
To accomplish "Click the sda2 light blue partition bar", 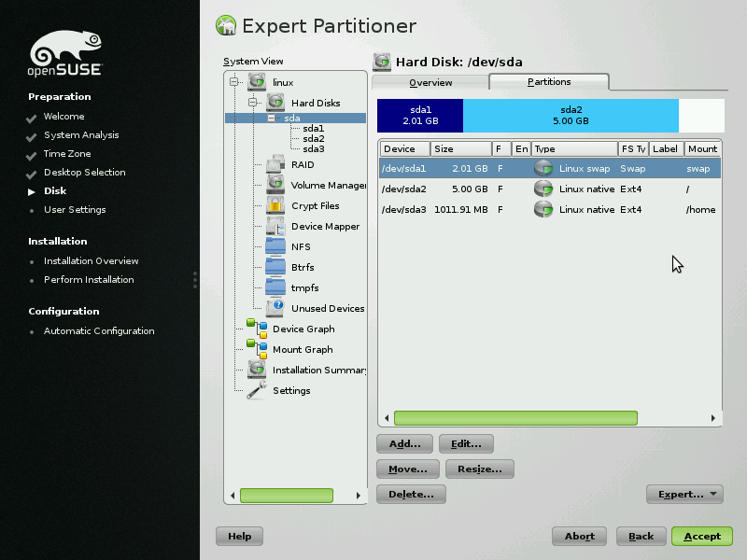I will click(571, 116).
